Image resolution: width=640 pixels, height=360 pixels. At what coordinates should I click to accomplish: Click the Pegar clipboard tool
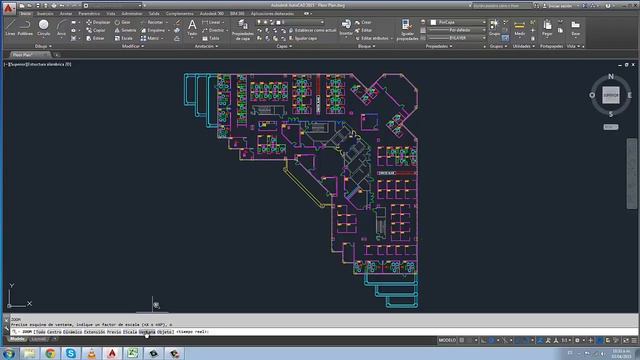click(x=547, y=28)
